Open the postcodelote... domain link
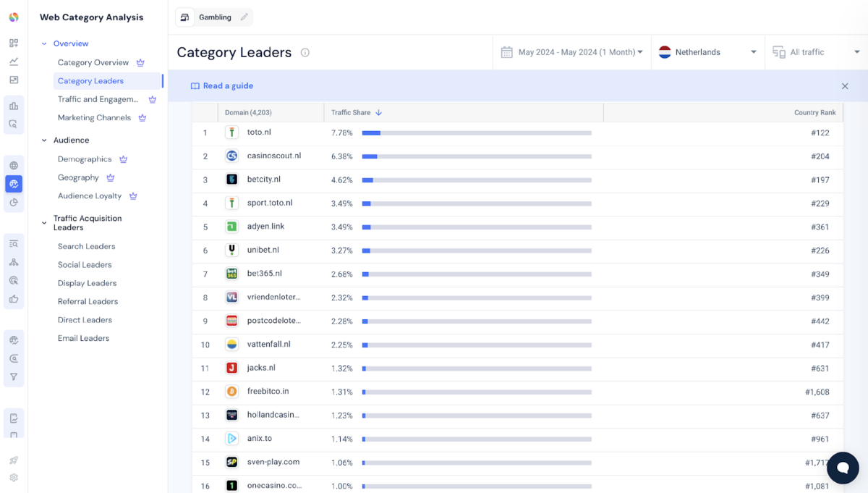Viewport: 868px width, 493px height. click(x=274, y=321)
